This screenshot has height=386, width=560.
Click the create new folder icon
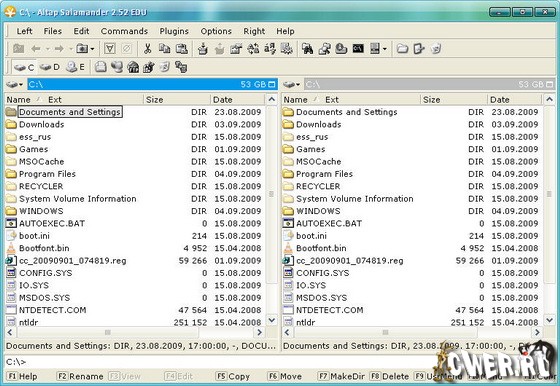(x=402, y=48)
